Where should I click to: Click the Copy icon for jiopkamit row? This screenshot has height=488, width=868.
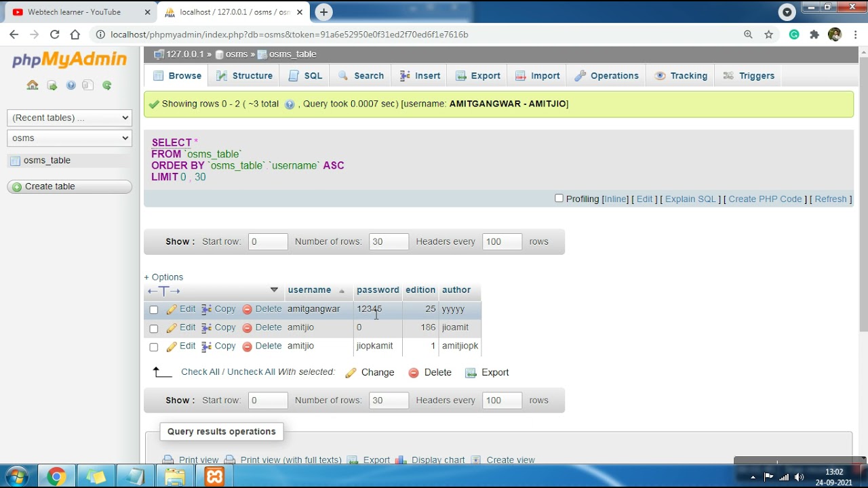(x=207, y=346)
